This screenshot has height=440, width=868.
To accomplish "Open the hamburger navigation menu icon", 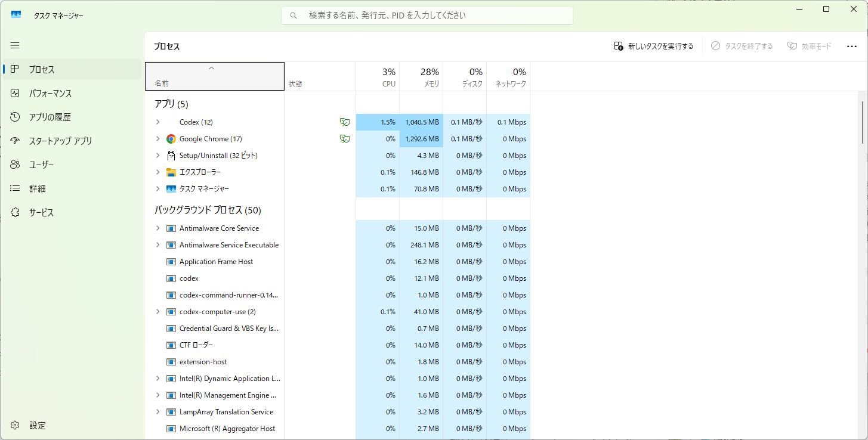I will (15, 45).
